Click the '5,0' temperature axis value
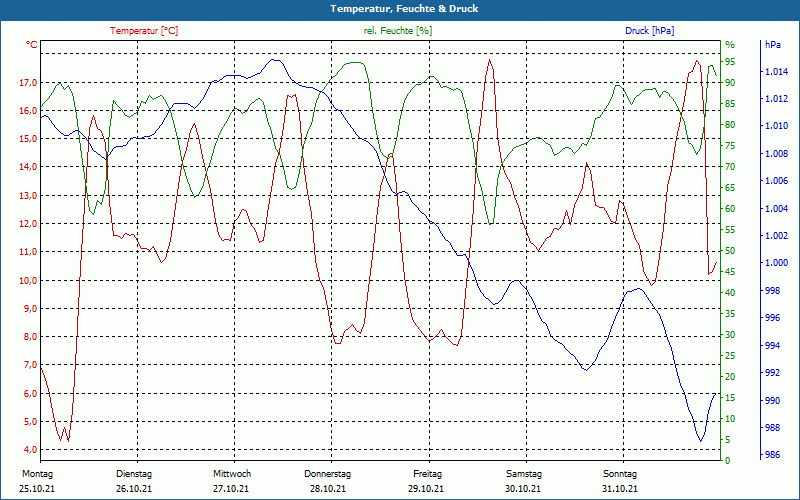 pos(31,421)
